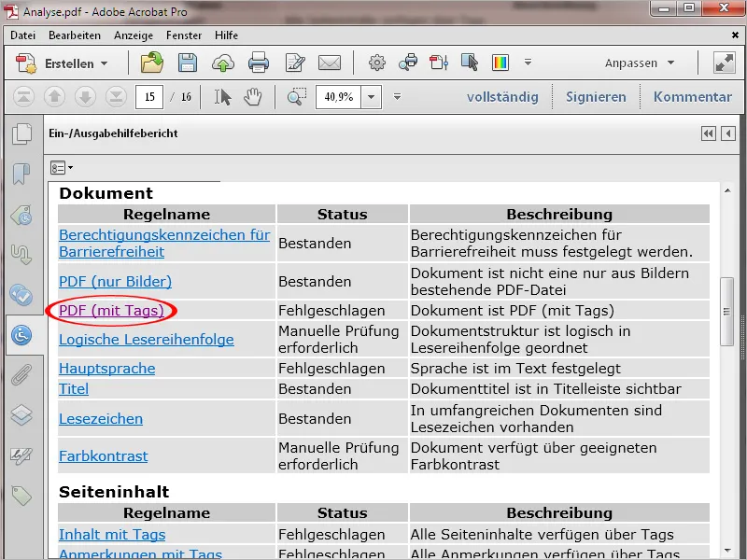Show the bookmarks panel

pyautogui.click(x=21, y=174)
